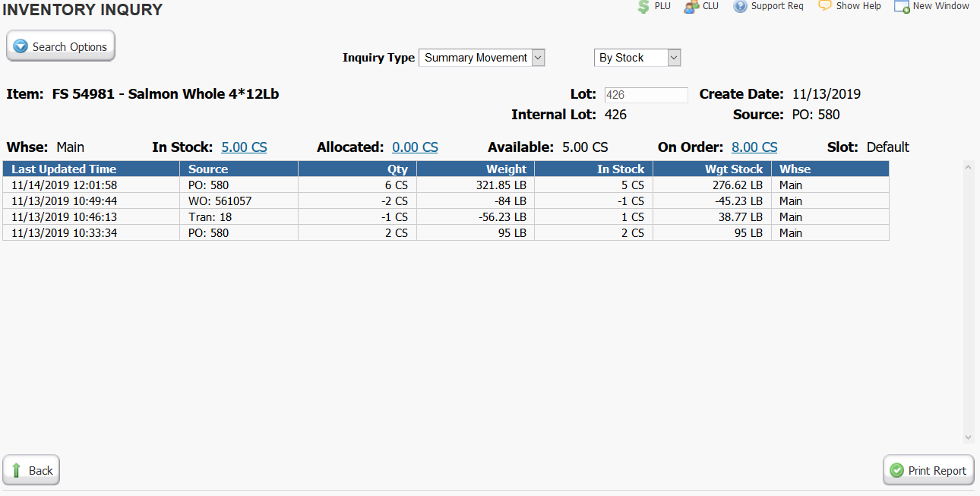Click the Support Req text link
980x496 pixels.
777,6
